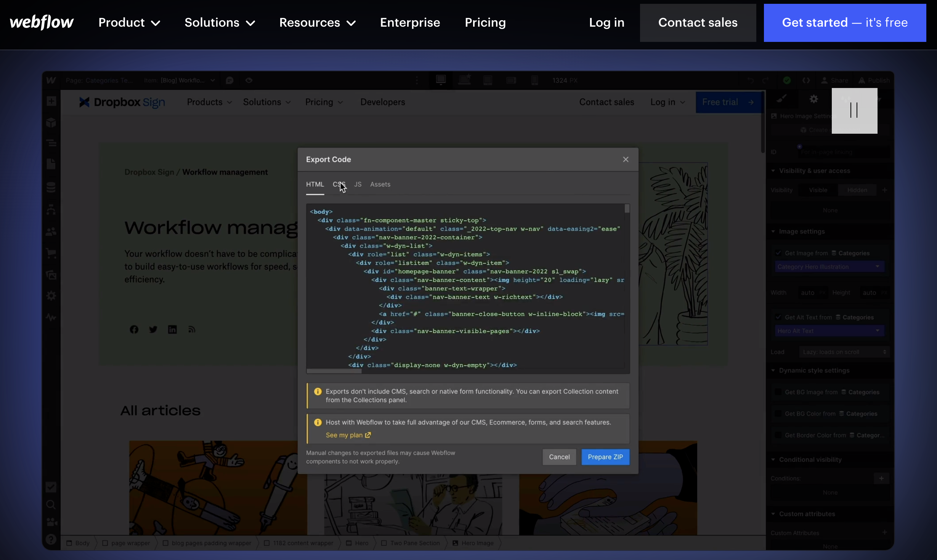Switch to the Assets tab
Screen dimensions: 937x560
coord(380,184)
